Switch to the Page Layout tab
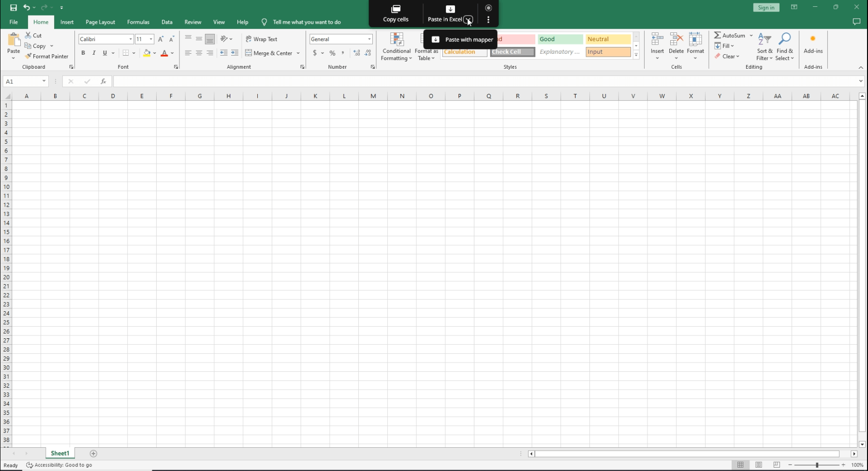This screenshot has height=471, width=868. [x=100, y=22]
